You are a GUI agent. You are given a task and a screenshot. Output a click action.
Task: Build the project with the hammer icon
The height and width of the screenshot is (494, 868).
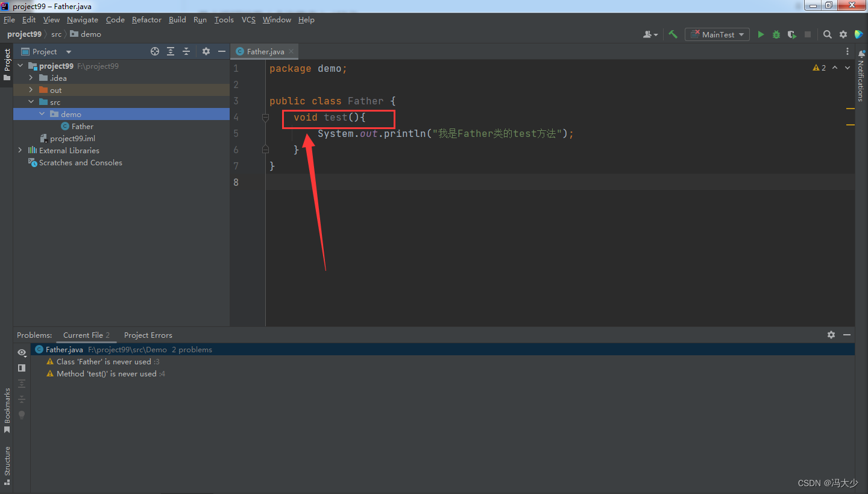coord(673,34)
